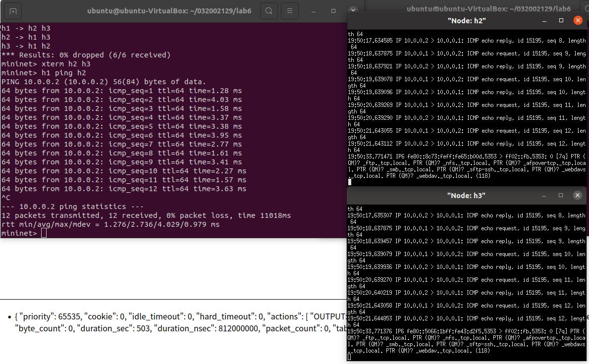The image size is (589, 364).
Task: Click the "mininet> h1 ping h2" command line
Action: 44,73
